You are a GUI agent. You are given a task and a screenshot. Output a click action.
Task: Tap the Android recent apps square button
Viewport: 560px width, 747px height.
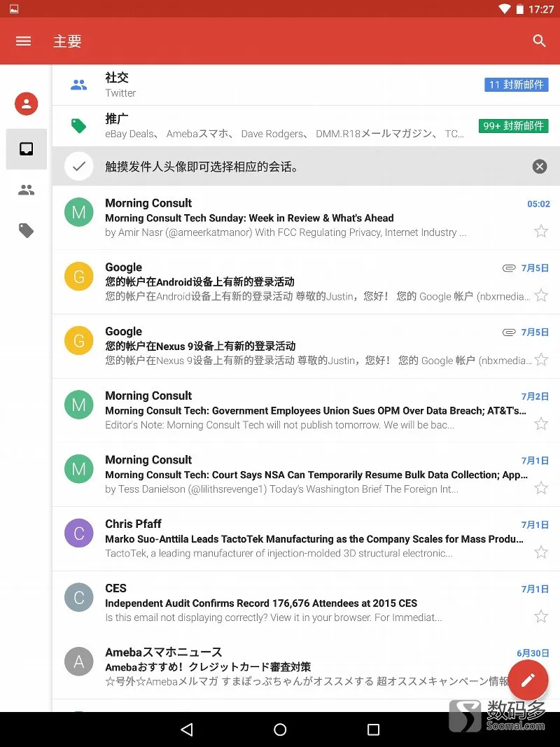click(x=373, y=729)
